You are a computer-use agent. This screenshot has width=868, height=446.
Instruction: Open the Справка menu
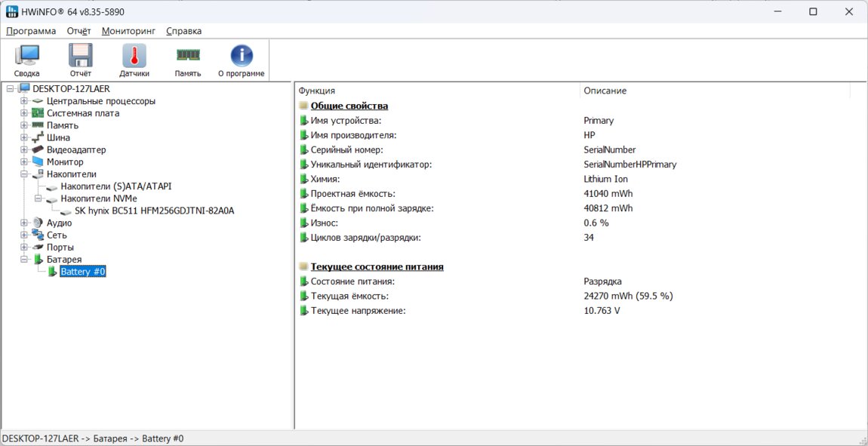(183, 31)
